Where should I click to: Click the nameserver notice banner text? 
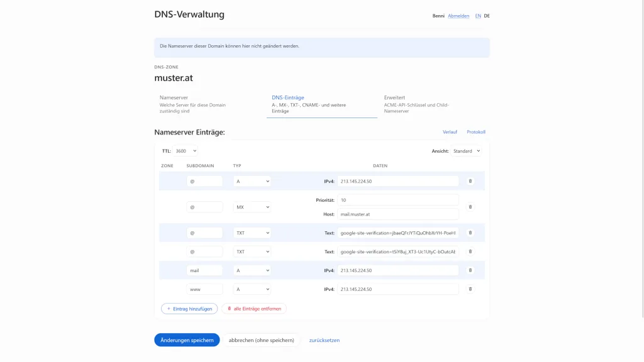[x=229, y=46]
